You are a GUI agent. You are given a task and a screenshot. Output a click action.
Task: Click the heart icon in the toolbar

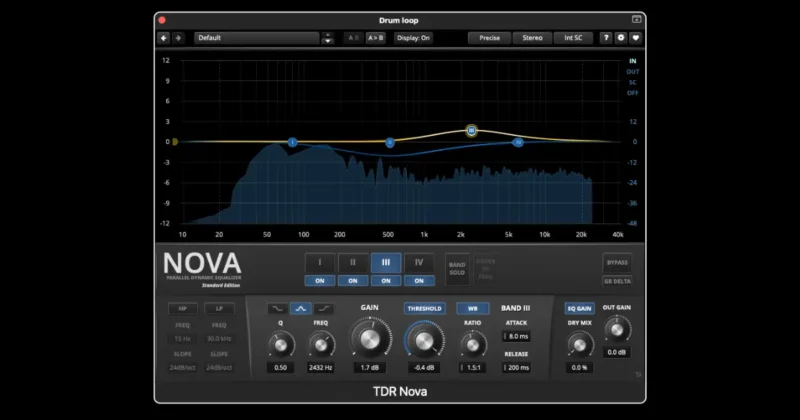[635, 38]
